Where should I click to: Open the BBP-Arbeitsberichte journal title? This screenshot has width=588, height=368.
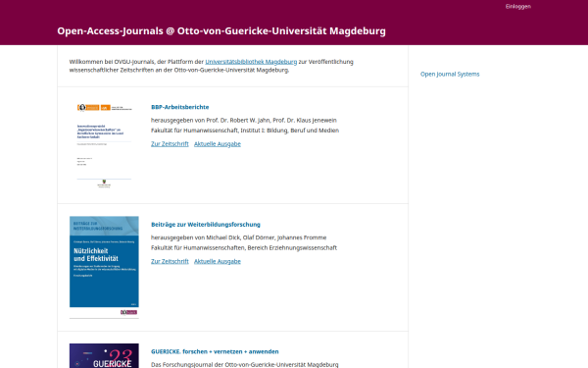(180, 107)
